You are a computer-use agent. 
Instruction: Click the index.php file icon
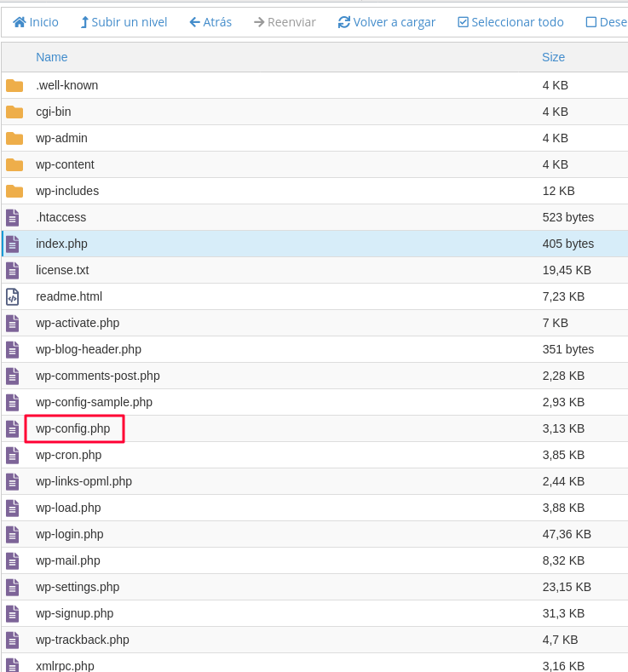13,244
